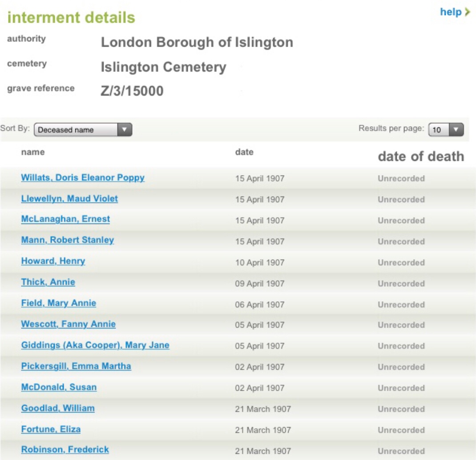View Mann, Robert Stanley details
The width and height of the screenshot is (476, 460).
coord(68,240)
